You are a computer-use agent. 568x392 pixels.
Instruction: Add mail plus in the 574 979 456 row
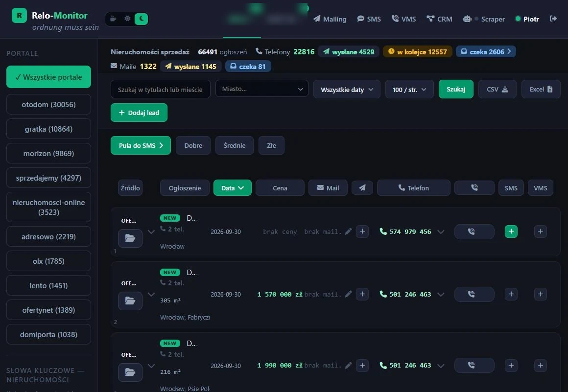tap(362, 231)
